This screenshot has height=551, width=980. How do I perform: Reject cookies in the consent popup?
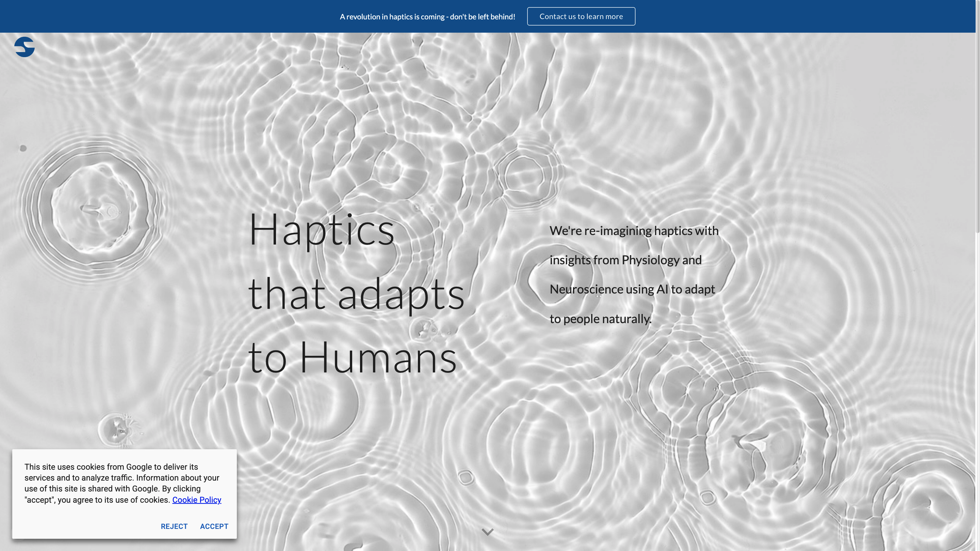pyautogui.click(x=174, y=526)
